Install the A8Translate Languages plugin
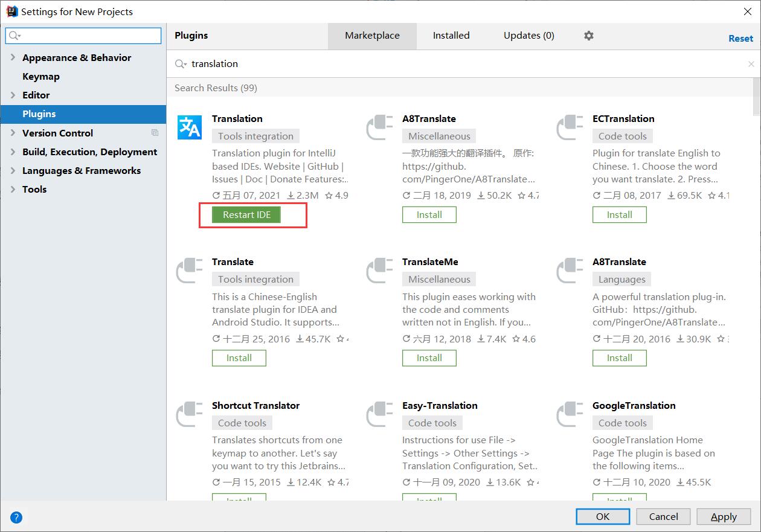The image size is (761, 532). [620, 358]
